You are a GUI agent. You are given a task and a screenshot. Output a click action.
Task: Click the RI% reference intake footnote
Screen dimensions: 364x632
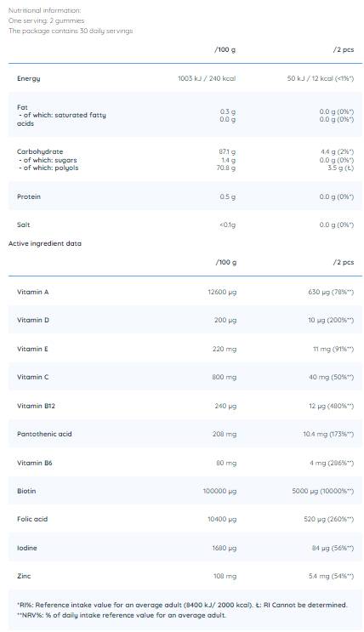click(x=182, y=605)
